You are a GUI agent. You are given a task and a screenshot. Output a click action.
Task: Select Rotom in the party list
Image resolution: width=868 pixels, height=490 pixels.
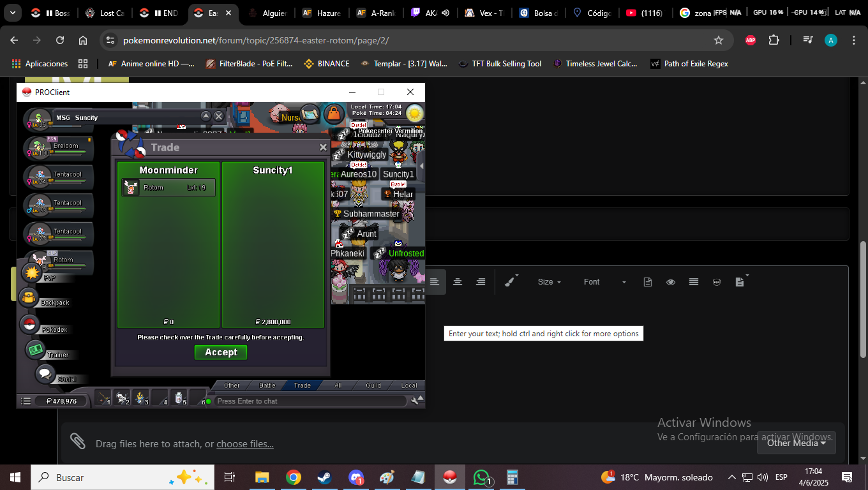[x=59, y=262]
